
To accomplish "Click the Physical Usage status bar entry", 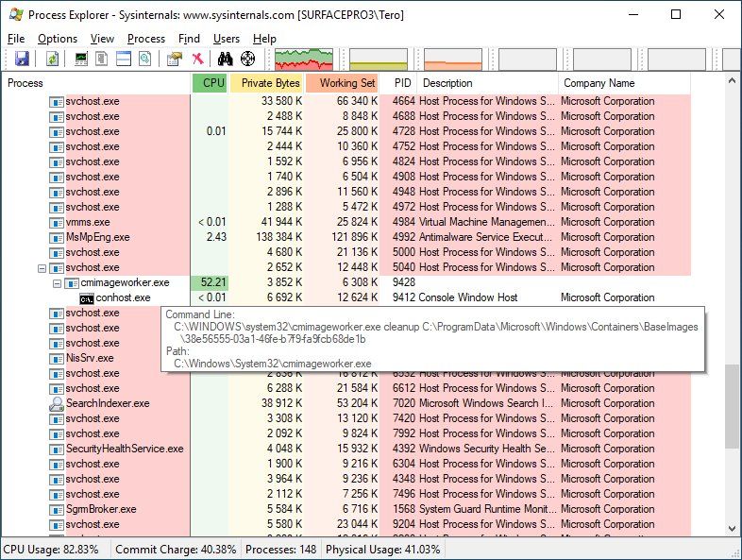I will (x=383, y=550).
